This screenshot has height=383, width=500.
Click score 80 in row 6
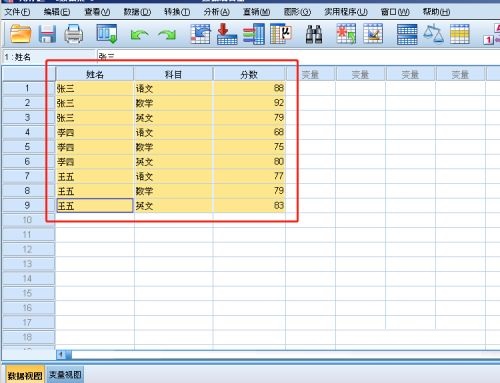coord(249,162)
